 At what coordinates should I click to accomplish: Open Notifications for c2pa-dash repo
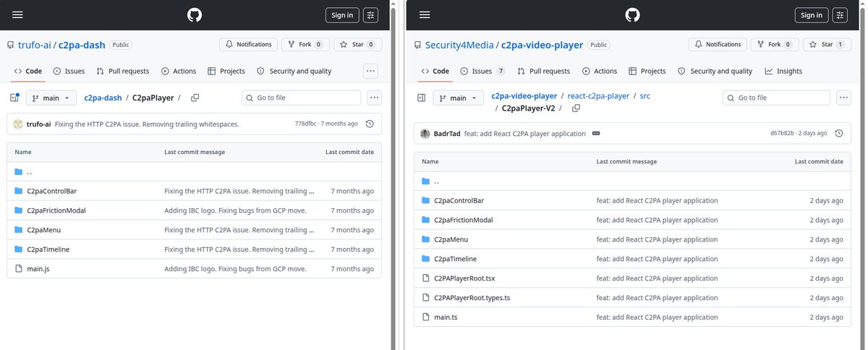click(248, 44)
